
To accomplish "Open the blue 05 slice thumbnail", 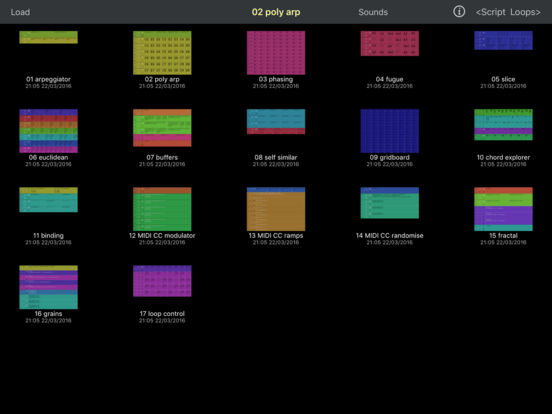I will [x=503, y=40].
